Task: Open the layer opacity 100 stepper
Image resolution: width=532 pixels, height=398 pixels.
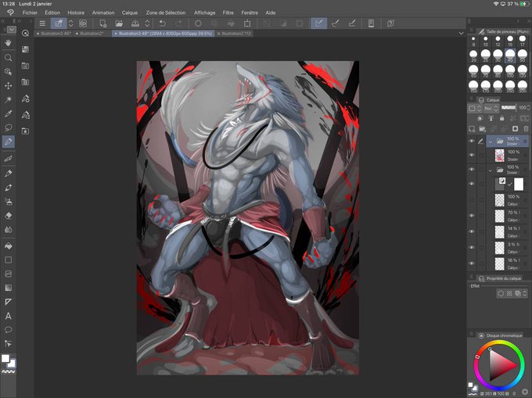Action: pos(528,108)
